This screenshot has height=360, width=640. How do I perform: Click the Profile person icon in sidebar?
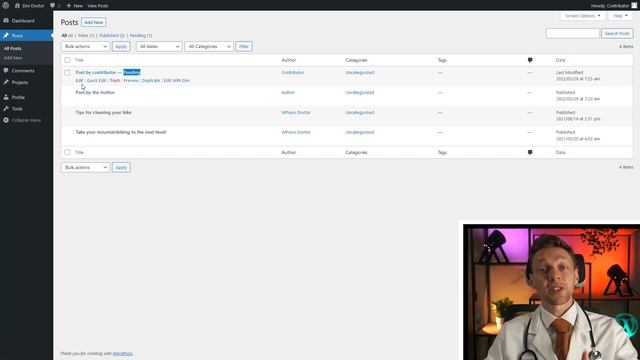(x=6, y=97)
